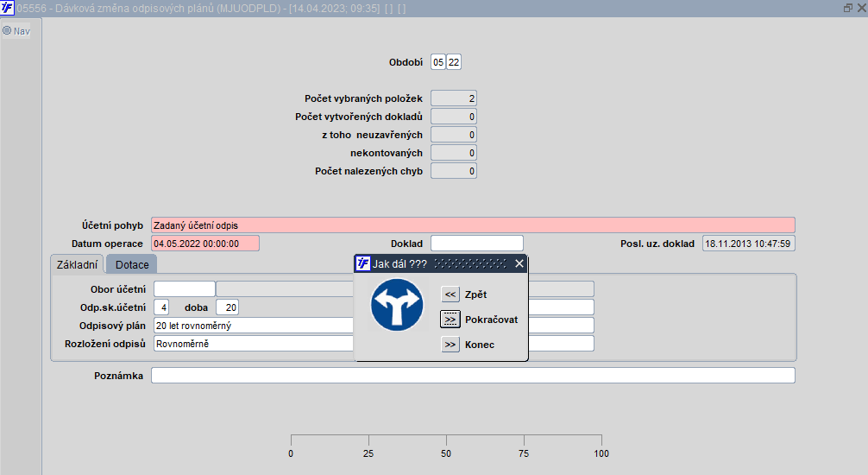This screenshot has height=475, width=868.
Task: Click the Období label
Action: pos(406,62)
